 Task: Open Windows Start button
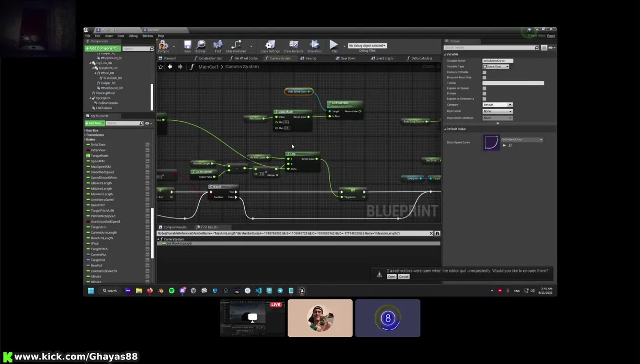(91, 291)
